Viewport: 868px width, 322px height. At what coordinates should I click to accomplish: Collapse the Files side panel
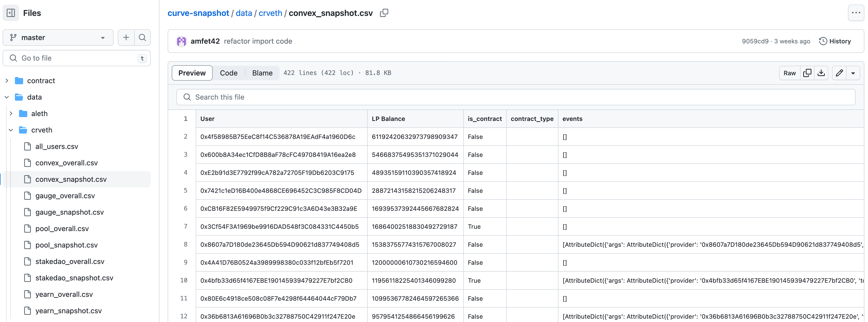point(11,13)
